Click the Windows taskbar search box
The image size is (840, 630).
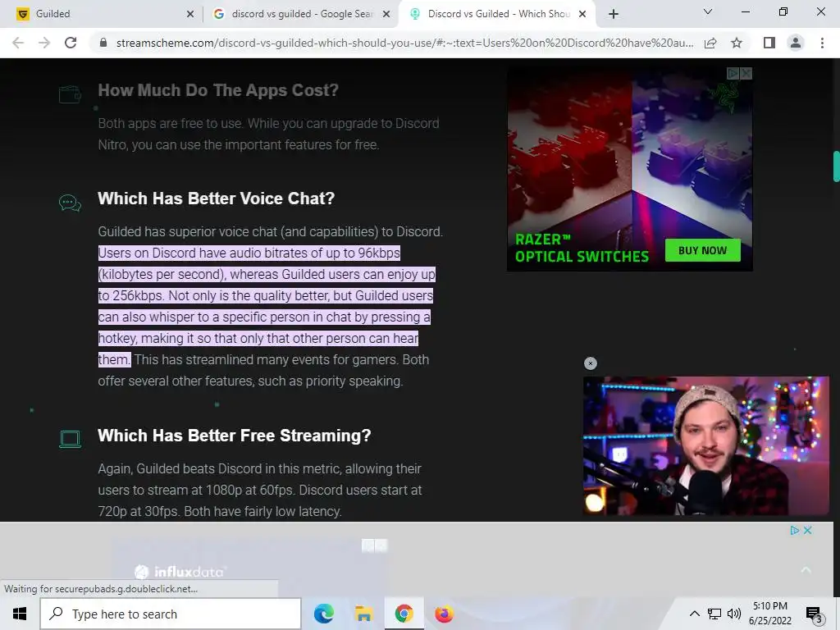(171, 614)
